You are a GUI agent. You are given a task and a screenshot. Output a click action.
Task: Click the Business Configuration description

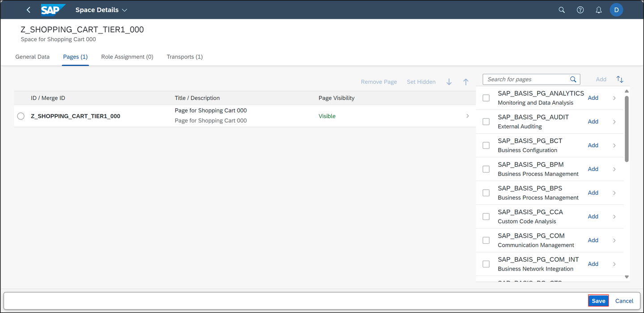(527, 150)
